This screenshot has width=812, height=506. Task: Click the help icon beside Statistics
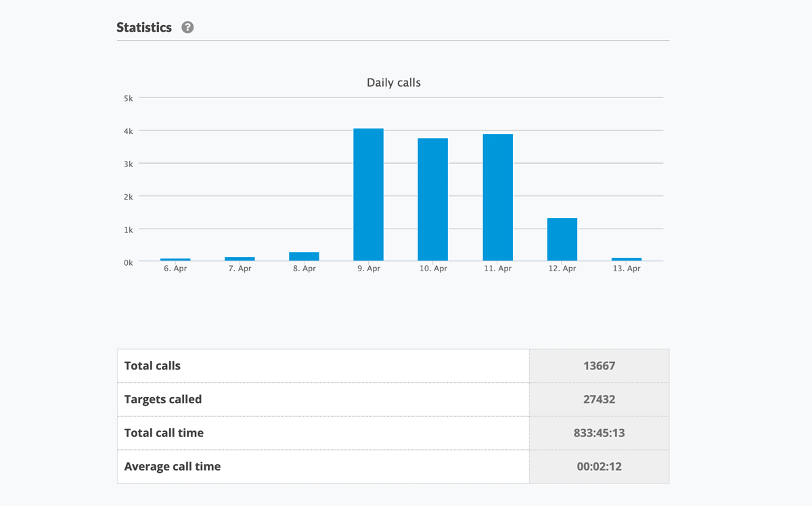pyautogui.click(x=187, y=28)
